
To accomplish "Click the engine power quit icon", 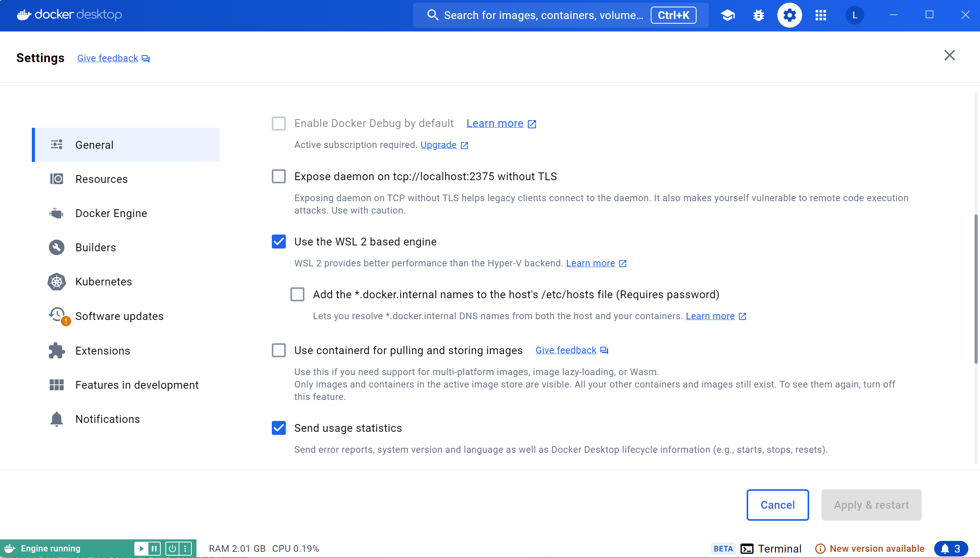I will (172, 548).
